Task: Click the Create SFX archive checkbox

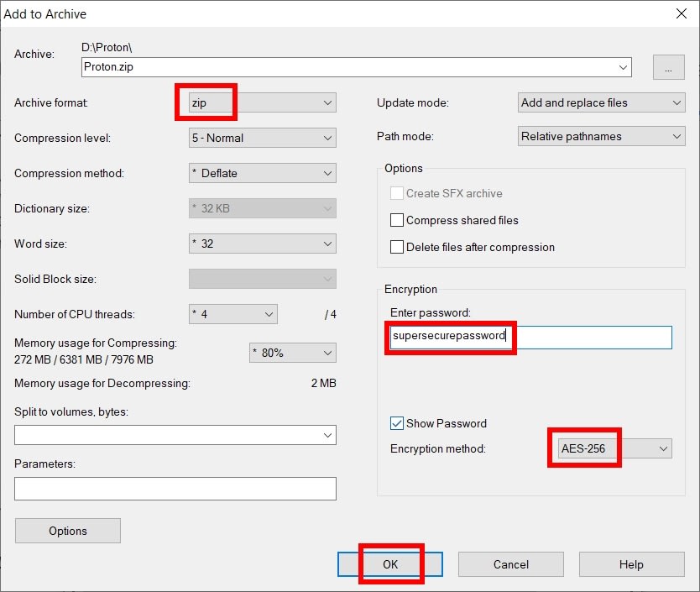Action: click(x=397, y=193)
